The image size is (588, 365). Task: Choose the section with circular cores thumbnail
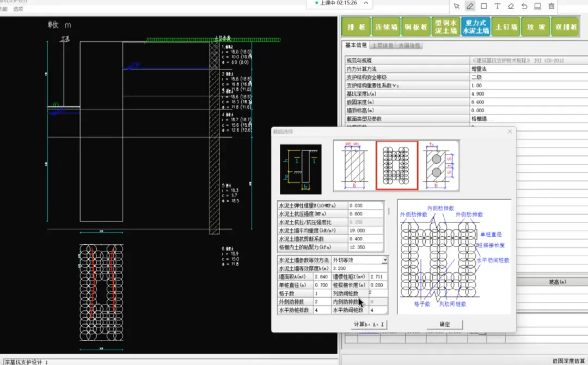(439, 166)
